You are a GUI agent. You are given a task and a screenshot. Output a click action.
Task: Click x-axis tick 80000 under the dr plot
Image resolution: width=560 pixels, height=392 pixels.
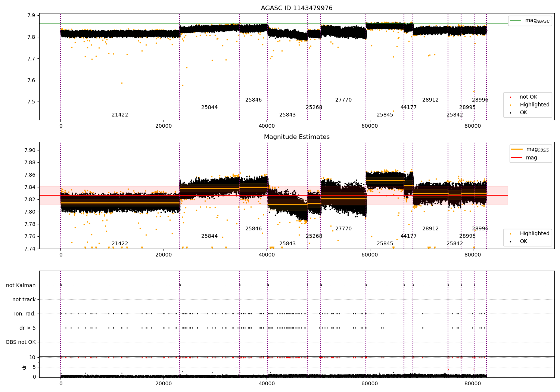click(x=473, y=384)
